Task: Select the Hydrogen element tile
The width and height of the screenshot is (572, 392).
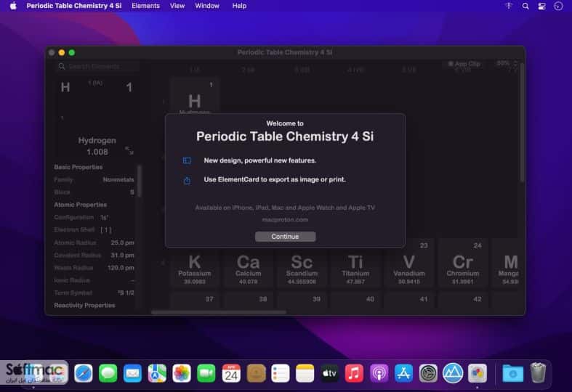Action: point(195,95)
